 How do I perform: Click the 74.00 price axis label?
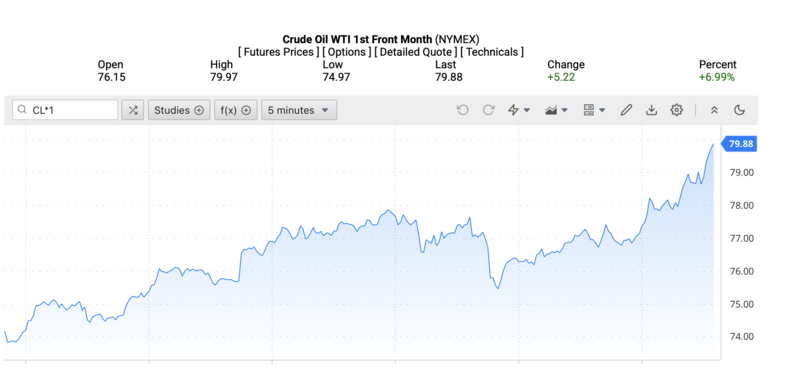tap(741, 337)
